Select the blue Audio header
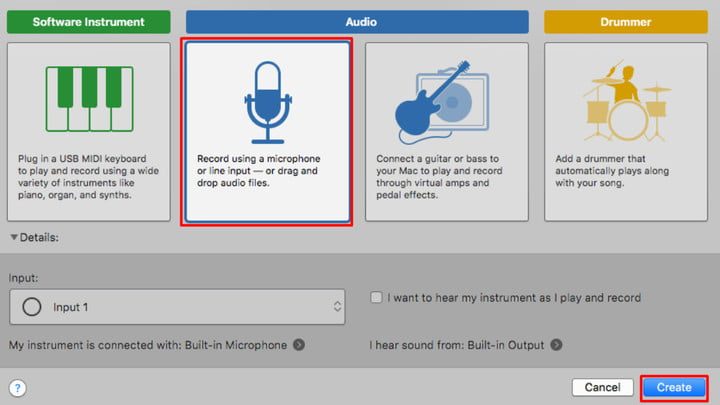Screen dimensions: 720x405 tap(357, 21)
